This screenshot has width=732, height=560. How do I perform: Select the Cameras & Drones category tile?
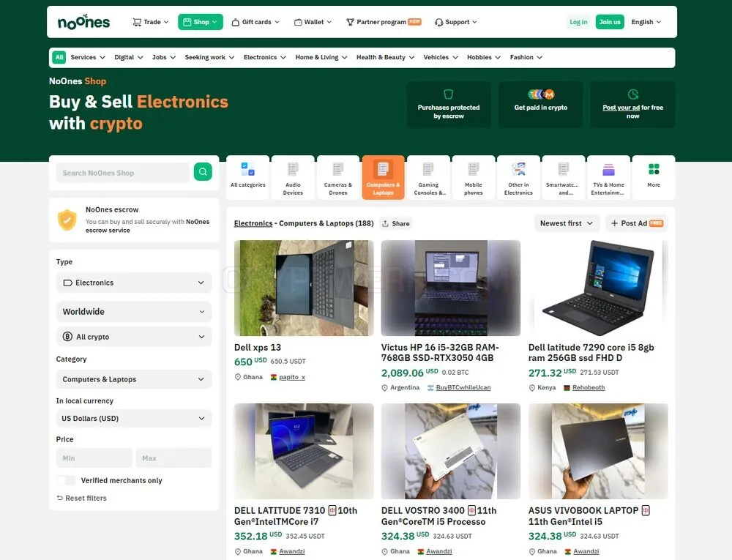338,177
